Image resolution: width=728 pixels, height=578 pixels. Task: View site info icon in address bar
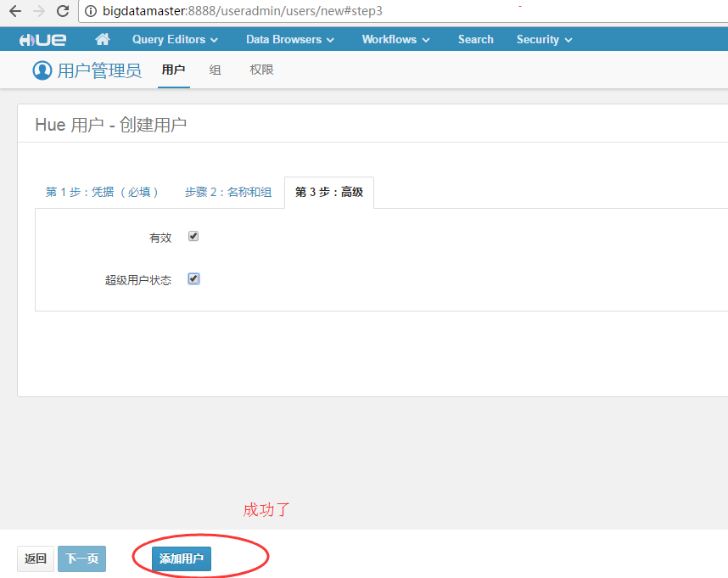coord(91,11)
